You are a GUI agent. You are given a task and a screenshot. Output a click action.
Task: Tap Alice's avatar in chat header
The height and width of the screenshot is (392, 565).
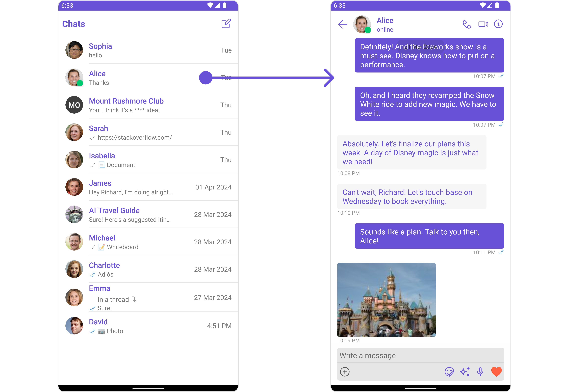pos(362,24)
